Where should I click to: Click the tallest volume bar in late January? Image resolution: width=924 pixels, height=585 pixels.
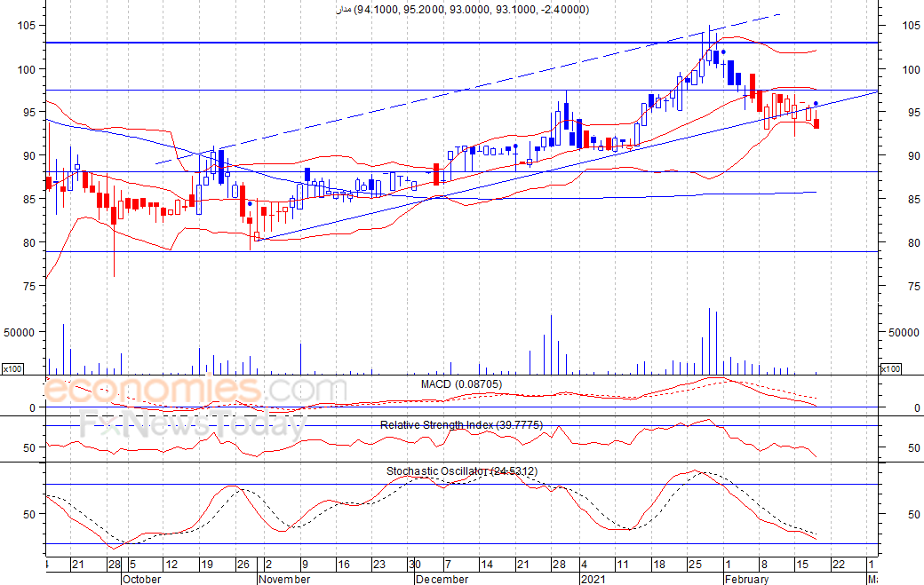(x=710, y=342)
